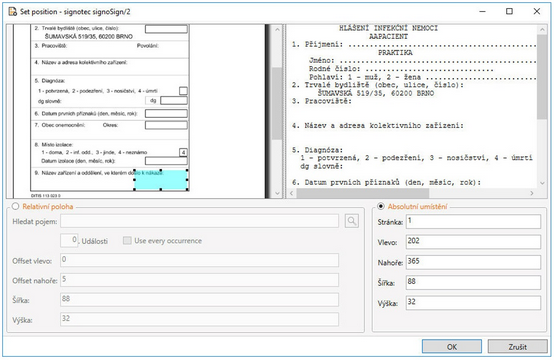Click top-right resize handle of signature box
The image size is (554, 360).
tap(187, 170)
